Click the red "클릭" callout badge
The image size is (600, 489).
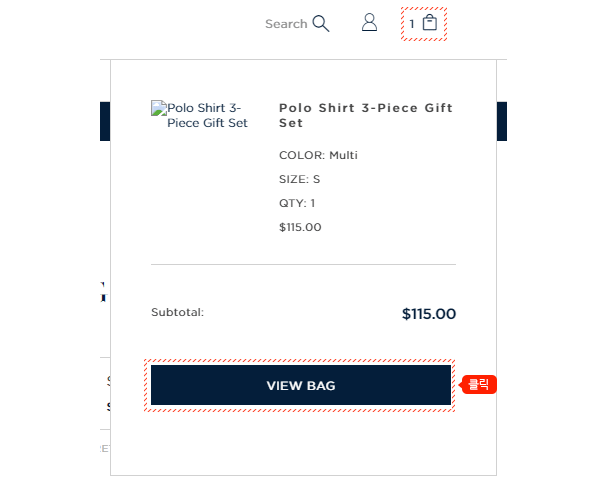point(480,384)
